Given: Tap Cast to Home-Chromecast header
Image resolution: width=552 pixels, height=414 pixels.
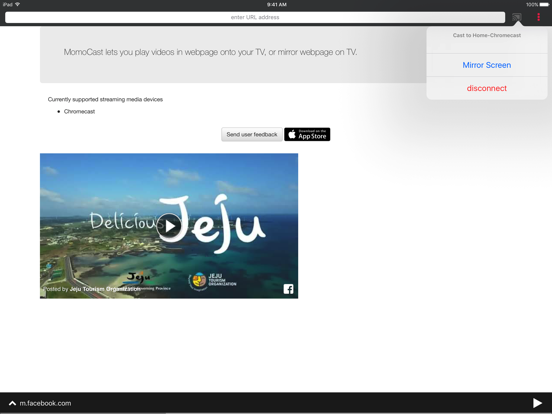Looking at the screenshot, I should (x=487, y=35).
